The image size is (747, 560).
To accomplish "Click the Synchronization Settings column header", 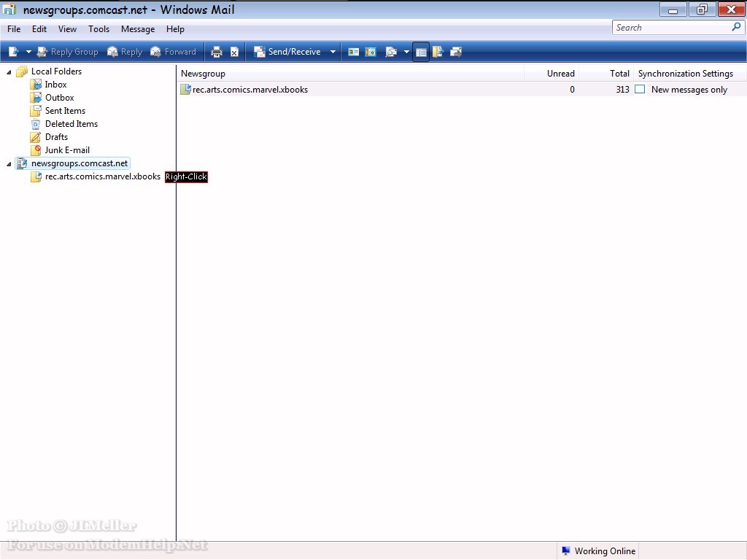I will point(689,74).
